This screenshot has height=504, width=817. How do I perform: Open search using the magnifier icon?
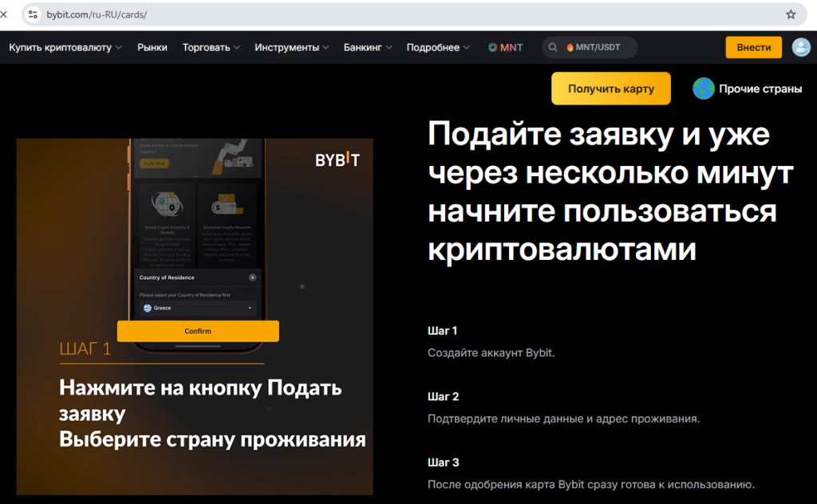553,47
